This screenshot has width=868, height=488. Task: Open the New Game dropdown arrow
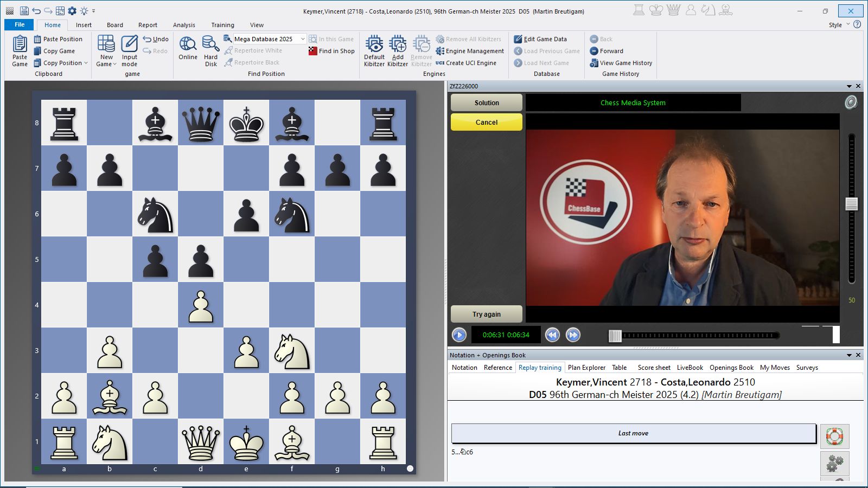[x=114, y=65]
